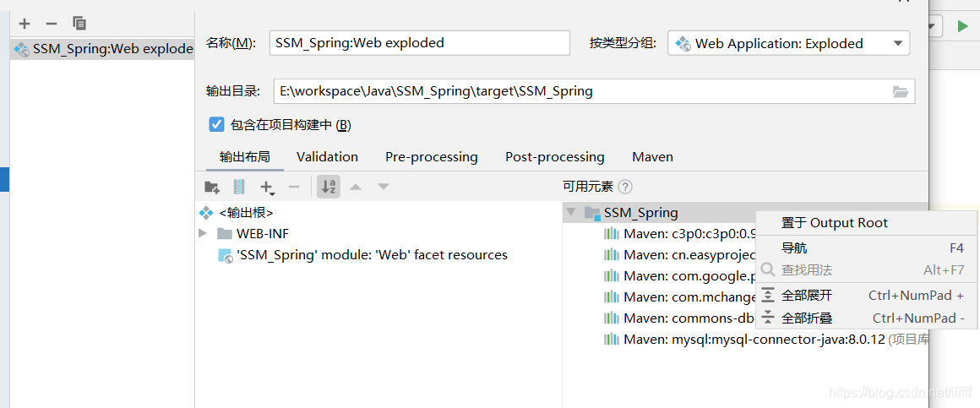Choose 全部展开 in the context menu
The image size is (980, 408).
coord(866,296)
